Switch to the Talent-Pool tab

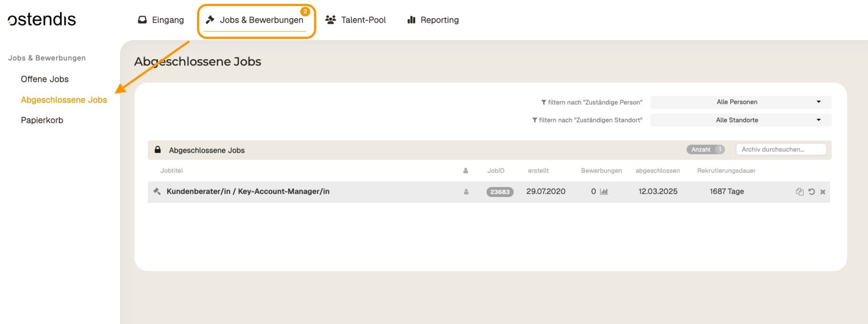(356, 20)
